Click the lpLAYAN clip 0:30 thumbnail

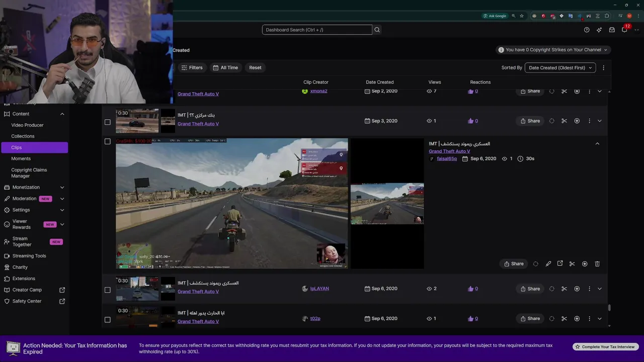pyautogui.click(x=137, y=289)
